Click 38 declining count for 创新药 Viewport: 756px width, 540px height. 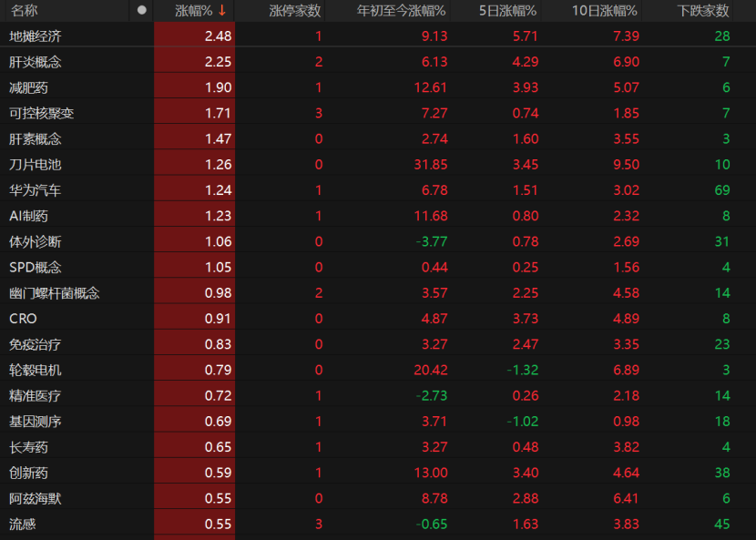(721, 473)
